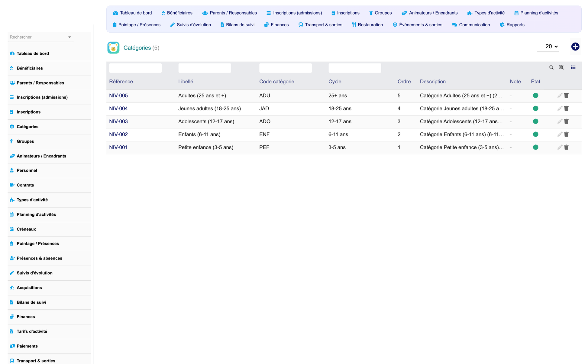Click the bear logo icon beside Catégories
This screenshot has width=588, height=364.
[113, 48]
